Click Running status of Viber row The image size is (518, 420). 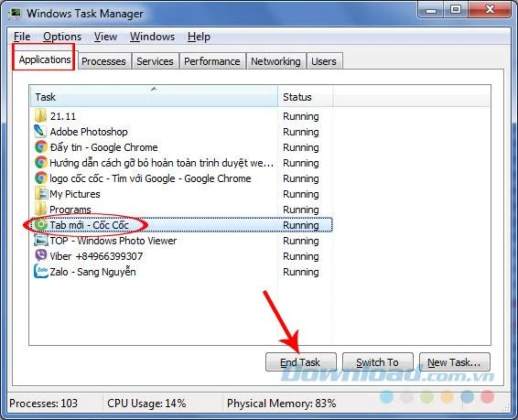tap(300, 256)
